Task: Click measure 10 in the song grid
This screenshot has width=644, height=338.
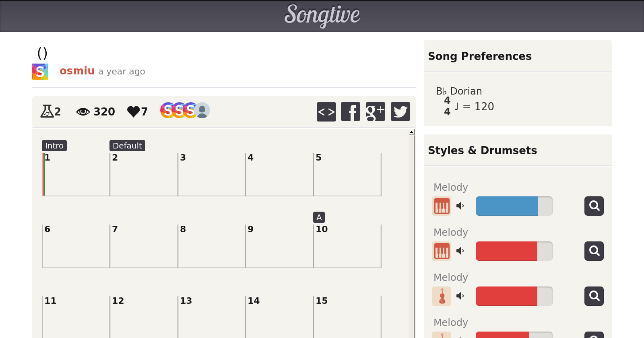Action: point(347,246)
